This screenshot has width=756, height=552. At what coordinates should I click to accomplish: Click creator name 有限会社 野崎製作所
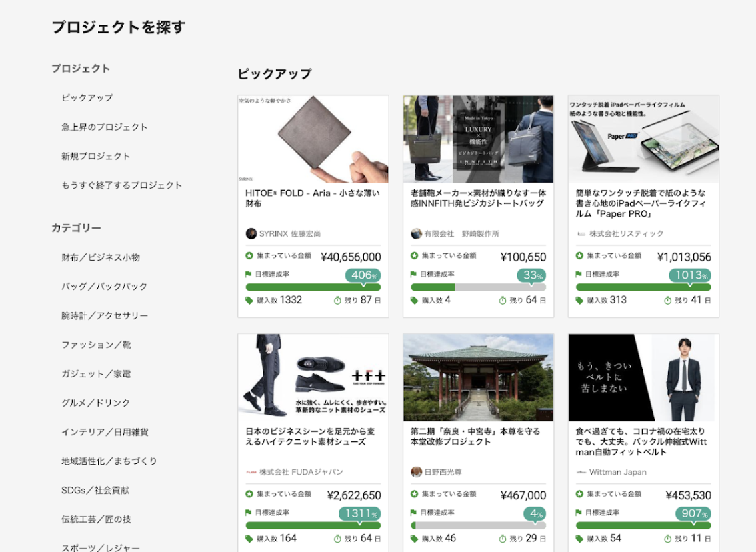tap(461, 234)
